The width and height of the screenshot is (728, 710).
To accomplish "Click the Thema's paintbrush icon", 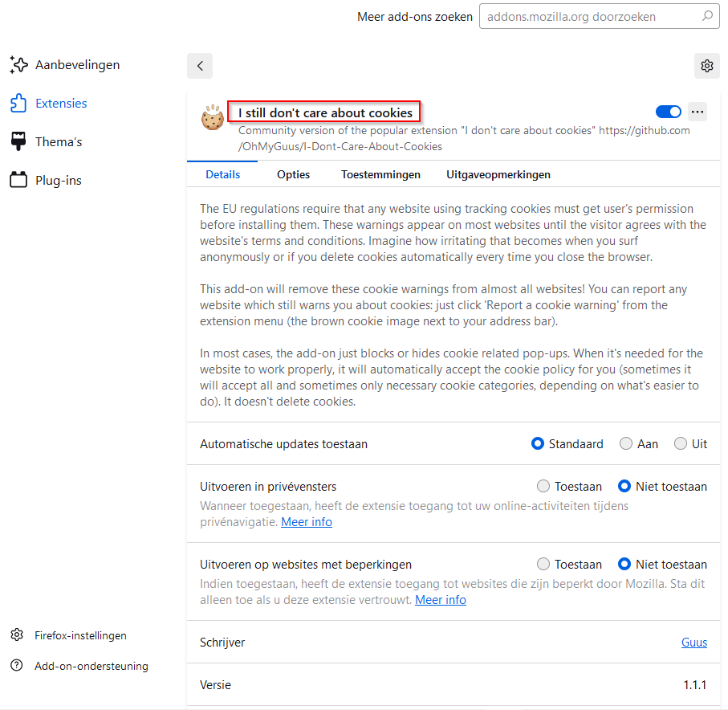I will [18, 141].
